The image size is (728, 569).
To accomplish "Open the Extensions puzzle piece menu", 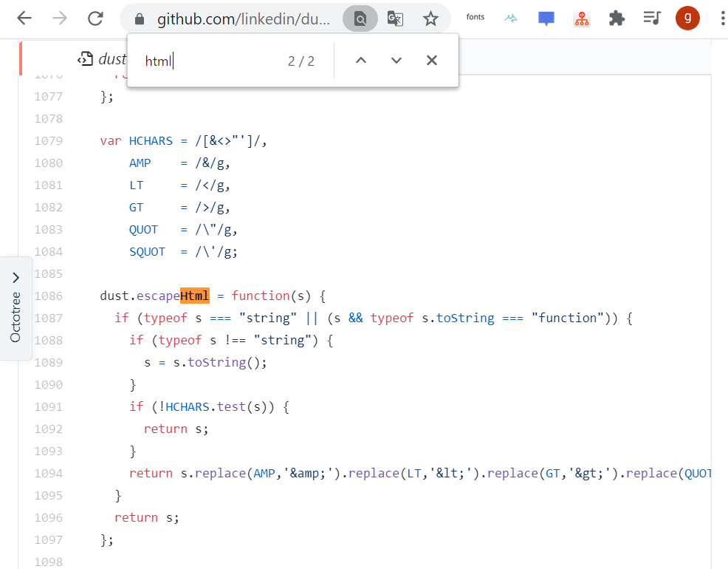I will tap(617, 18).
